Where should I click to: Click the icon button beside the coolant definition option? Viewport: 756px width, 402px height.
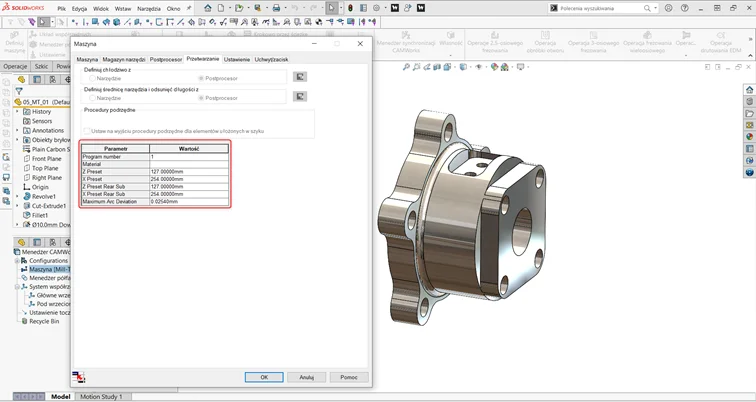click(300, 77)
